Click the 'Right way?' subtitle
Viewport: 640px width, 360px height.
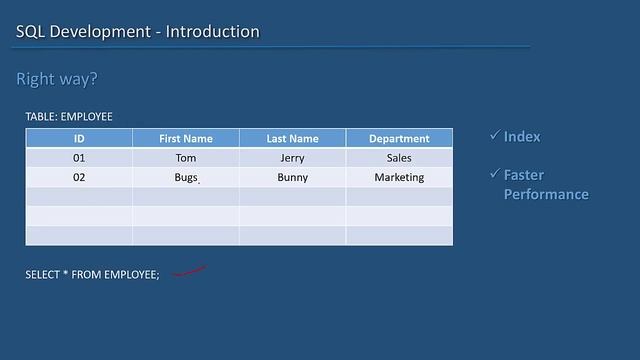57,79
